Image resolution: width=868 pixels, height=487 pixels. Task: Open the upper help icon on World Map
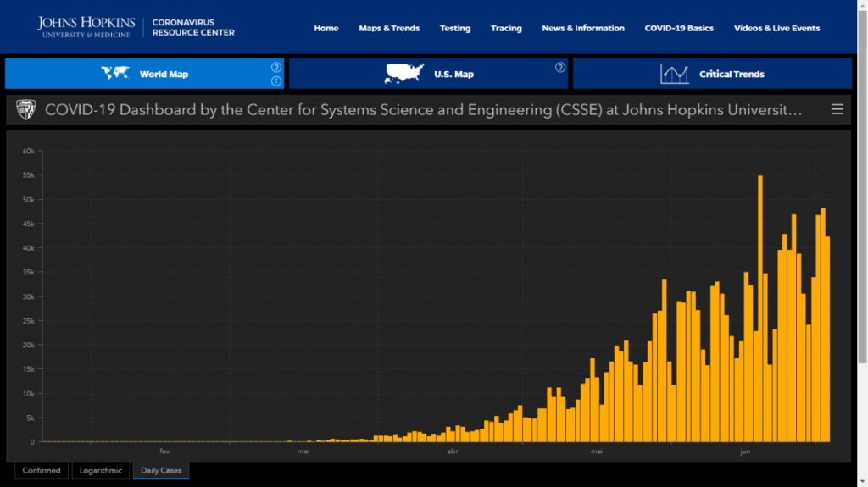click(276, 67)
